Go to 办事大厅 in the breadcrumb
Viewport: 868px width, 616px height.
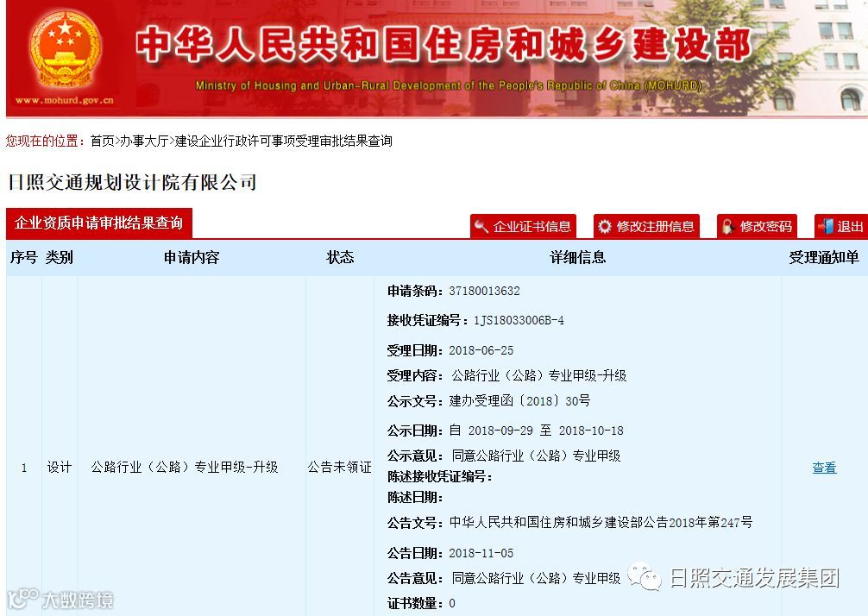point(144,141)
